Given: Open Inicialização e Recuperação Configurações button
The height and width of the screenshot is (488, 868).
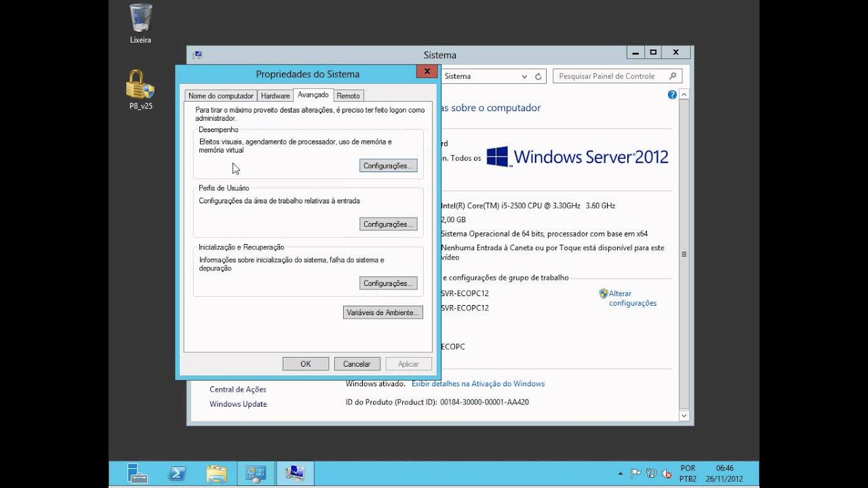Looking at the screenshot, I should tap(388, 283).
